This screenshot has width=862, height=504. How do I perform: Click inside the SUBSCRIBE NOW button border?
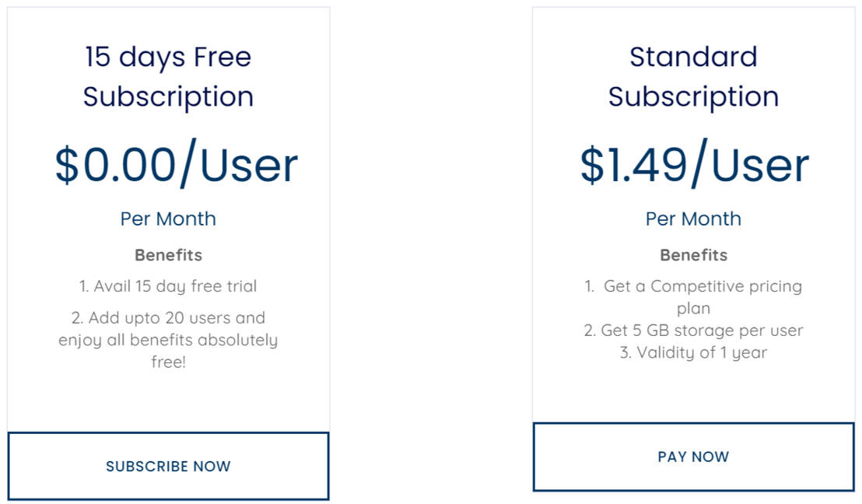point(168,466)
